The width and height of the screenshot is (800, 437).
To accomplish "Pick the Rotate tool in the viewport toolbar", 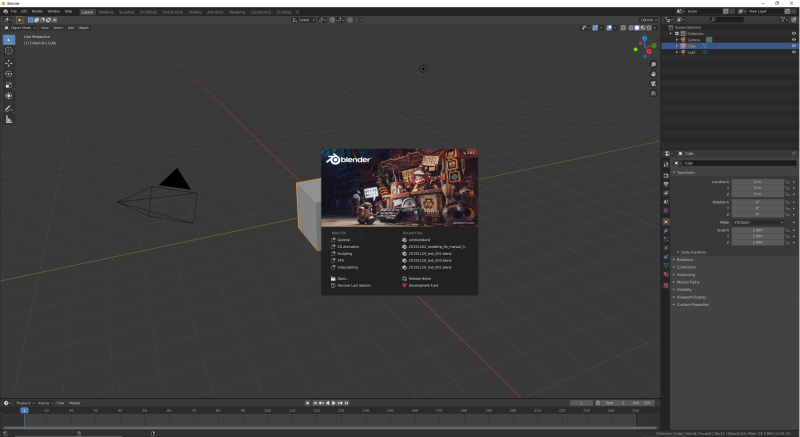I will tap(9, 74).
